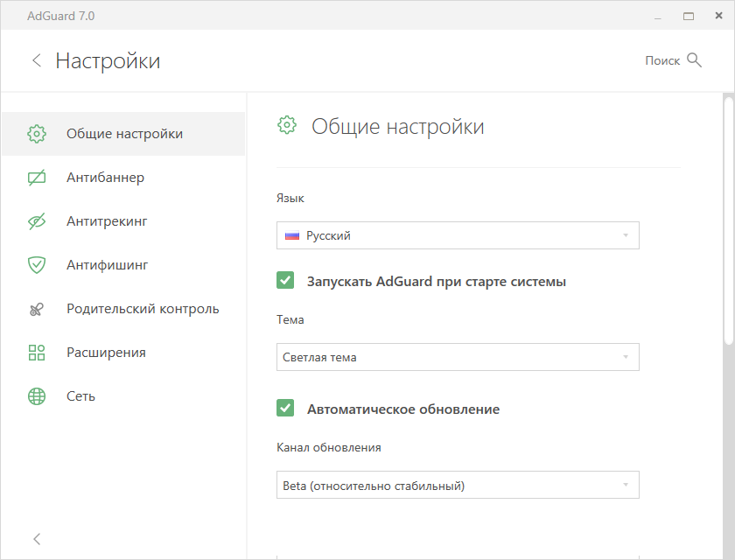Open the Светлая тема theme dropdown
735x560 pixels.
pyautogui.click(x=458, y=357)
